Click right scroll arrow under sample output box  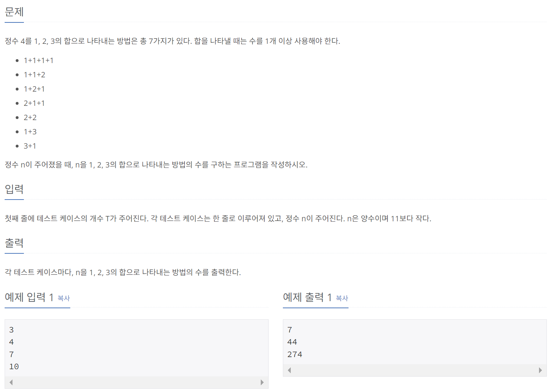pos(540,370)
